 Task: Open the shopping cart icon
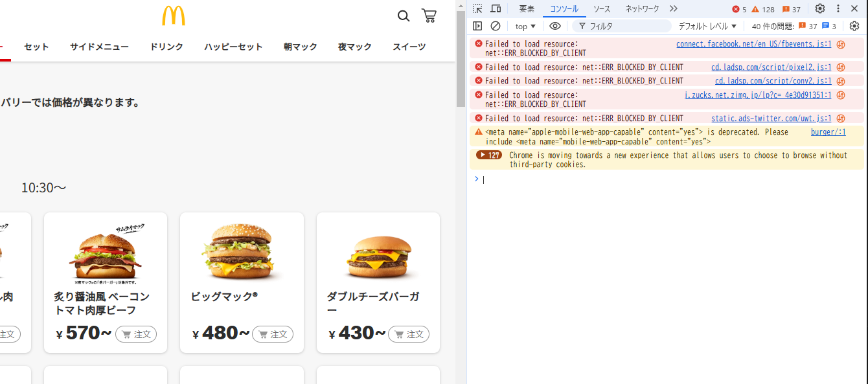click(x=429, y=16)
